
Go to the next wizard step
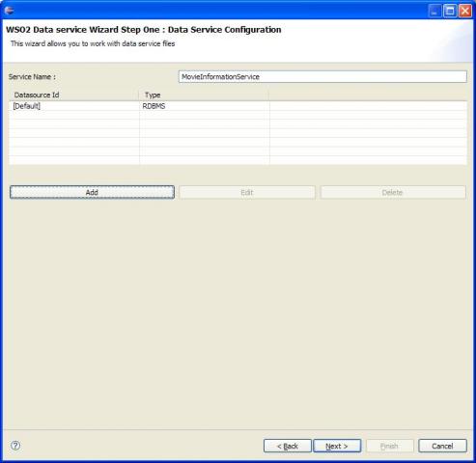tap(337, 446)
